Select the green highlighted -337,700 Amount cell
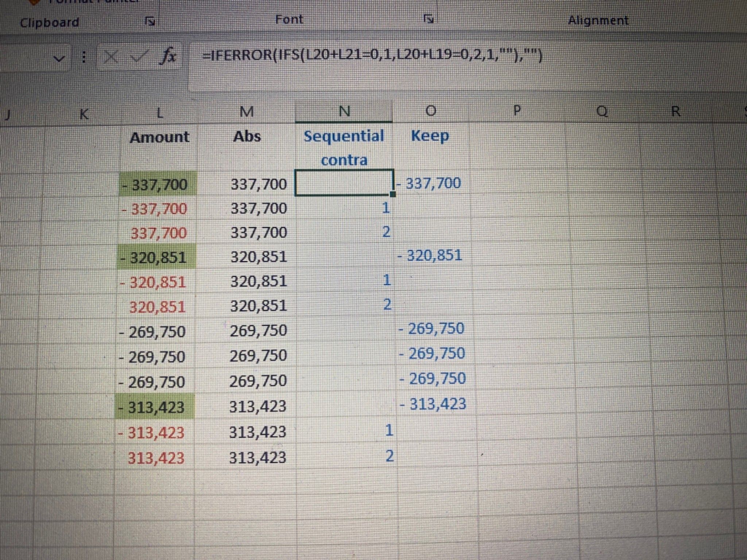Image resolution: width=747 pixels, height=560 pixels. point(158,184)
